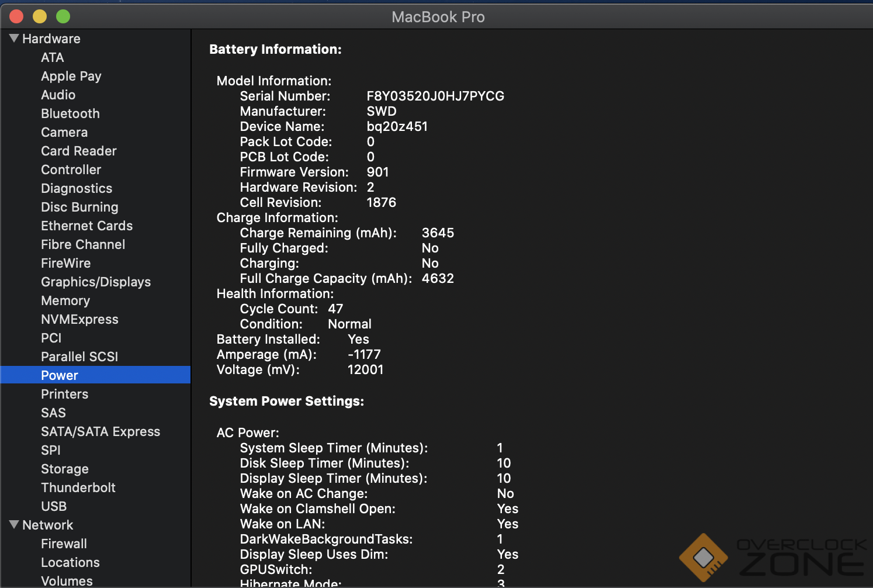Select Power in the sidebar
873x588 pixels.
click(60, 375)
